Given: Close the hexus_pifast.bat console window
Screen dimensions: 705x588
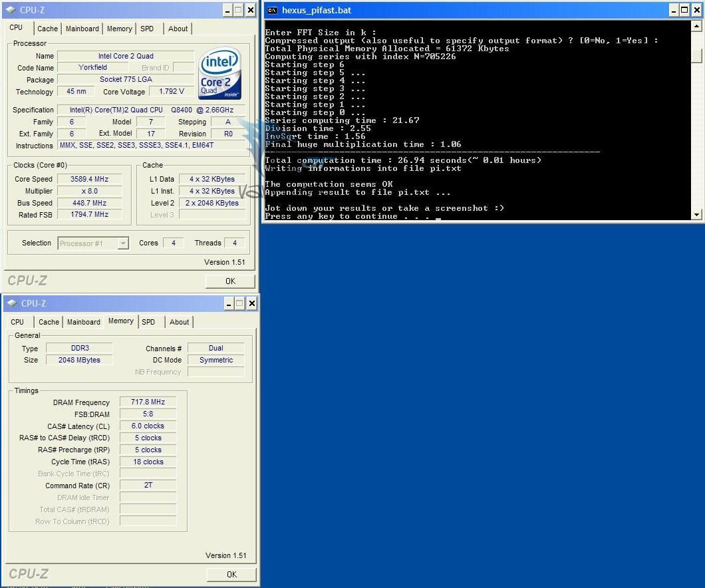Looking at the screenshot, I should point(696,11).
